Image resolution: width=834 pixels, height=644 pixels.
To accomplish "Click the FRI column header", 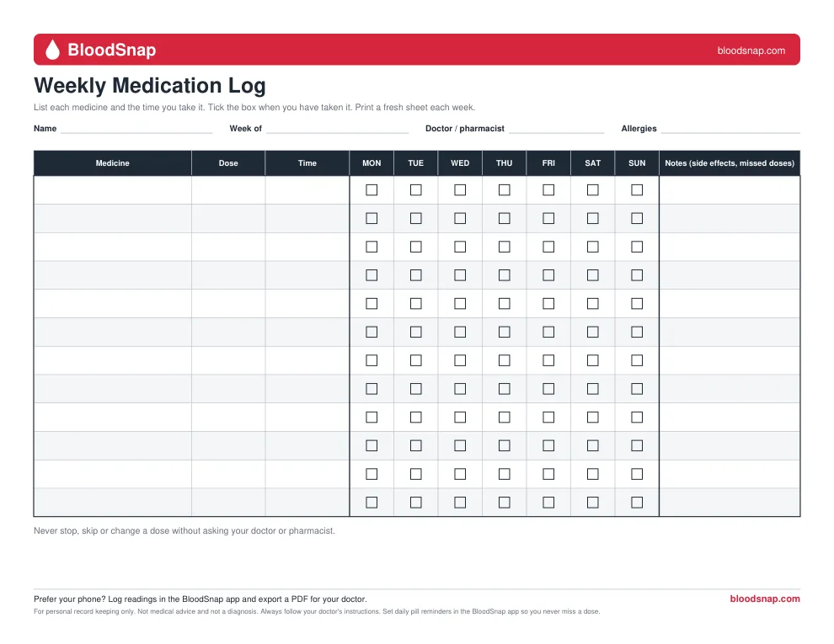I will [548, 163].
